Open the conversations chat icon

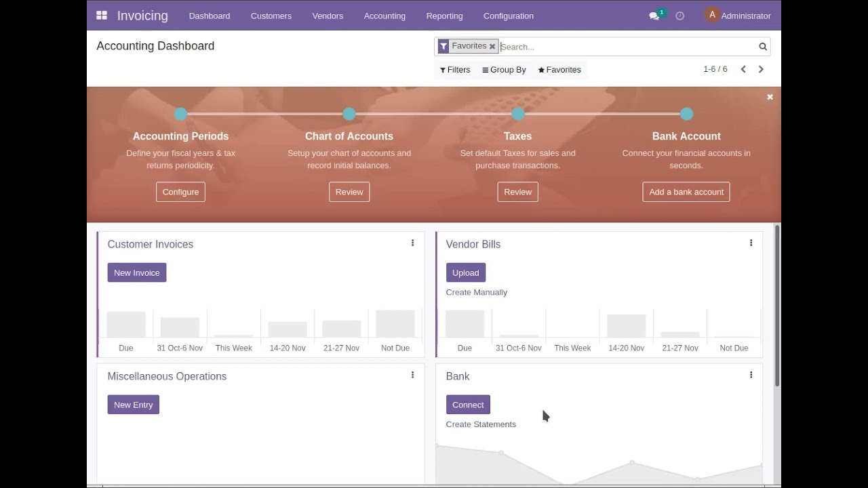tap(654, 16)
